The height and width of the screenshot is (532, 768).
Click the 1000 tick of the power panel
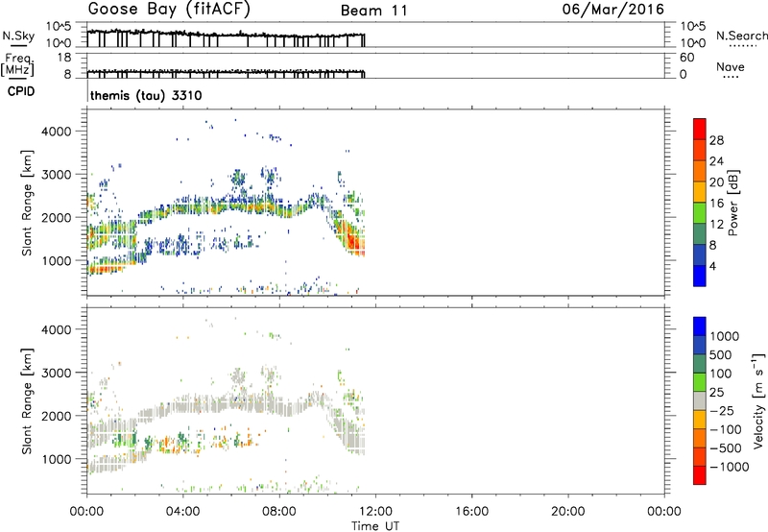(x=57, y=260)
